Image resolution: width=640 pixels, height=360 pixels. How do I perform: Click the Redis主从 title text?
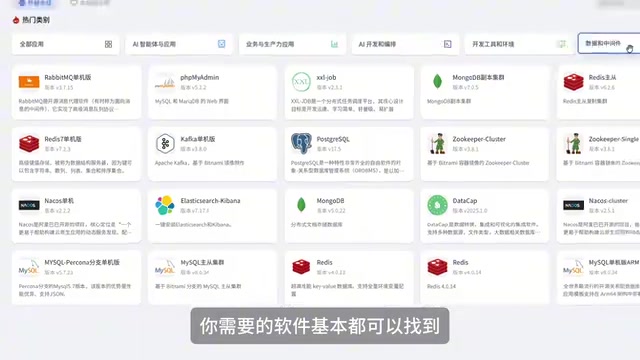[x=602, y=77]
